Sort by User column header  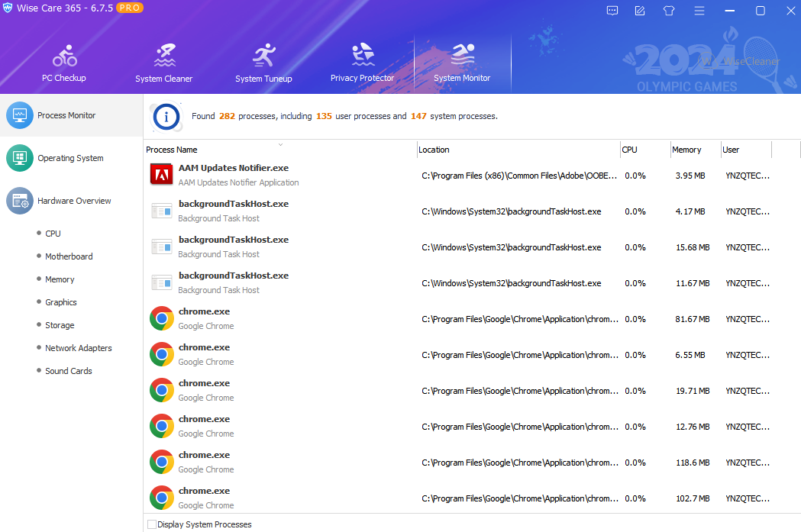746,150
